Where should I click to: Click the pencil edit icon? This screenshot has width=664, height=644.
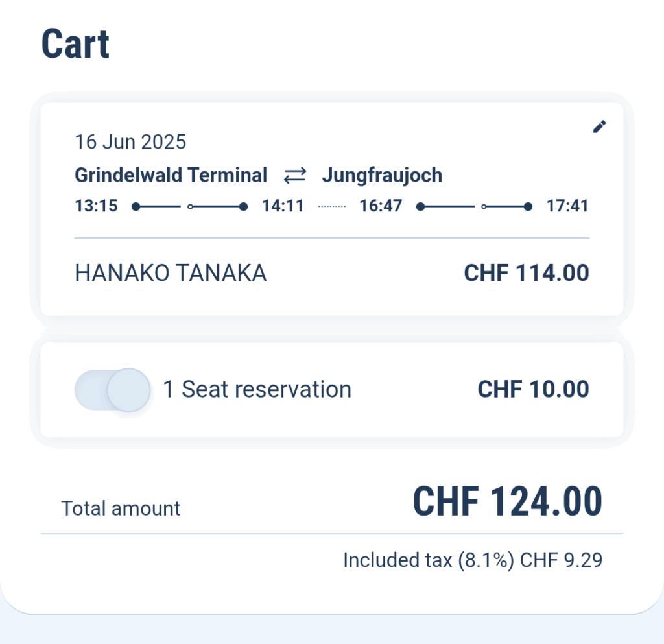pyautogui.click(x=599, y=126)
